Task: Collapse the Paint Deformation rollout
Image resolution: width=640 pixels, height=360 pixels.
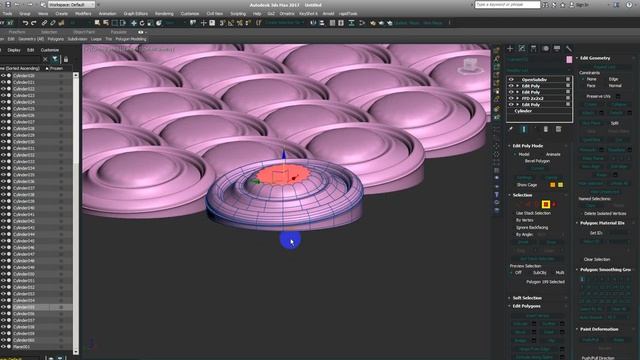Action: (599, 329)
